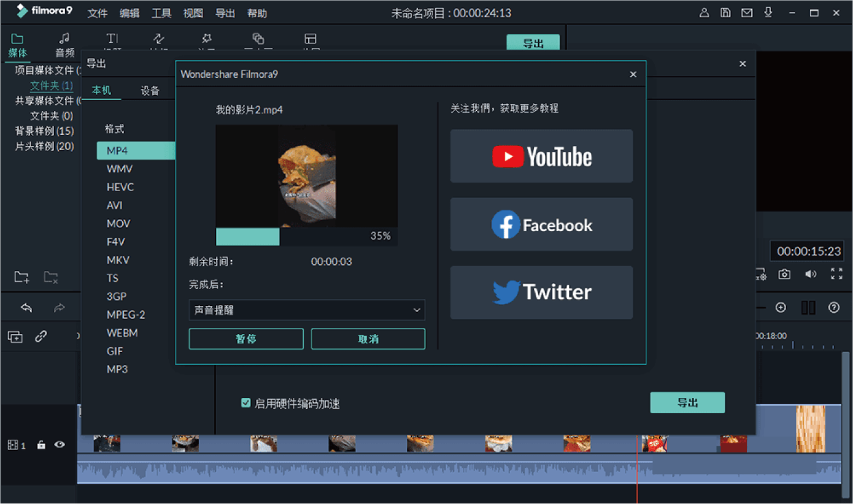Click the 取消 cancel button

coord(368,339)
